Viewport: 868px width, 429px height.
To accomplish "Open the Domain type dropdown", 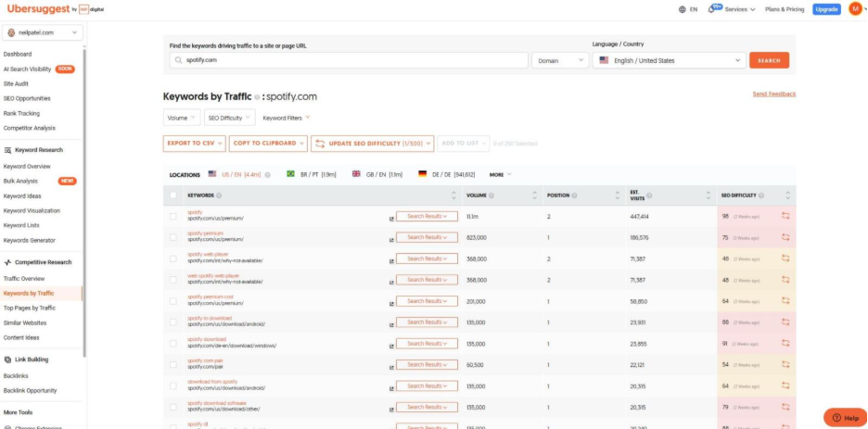I will 560,61.
